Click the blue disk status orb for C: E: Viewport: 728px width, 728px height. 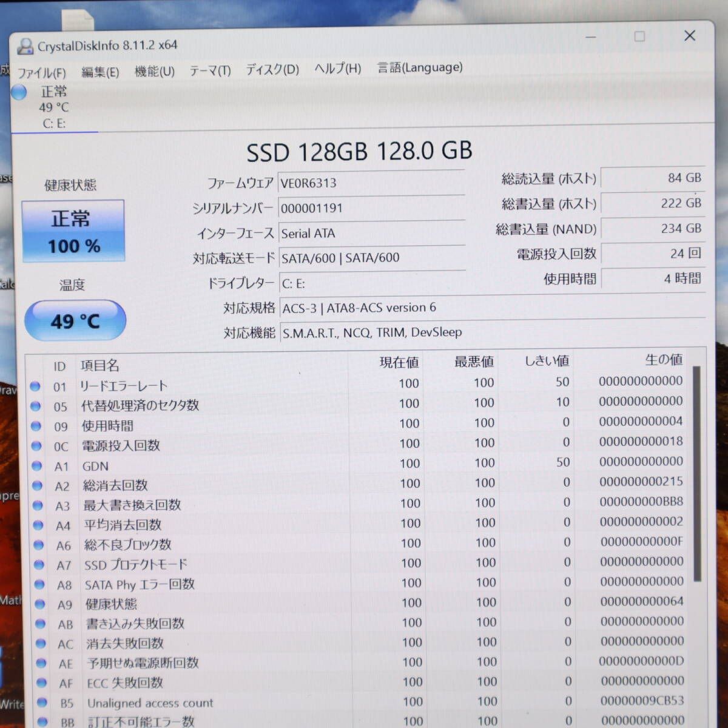click(19, 92)
